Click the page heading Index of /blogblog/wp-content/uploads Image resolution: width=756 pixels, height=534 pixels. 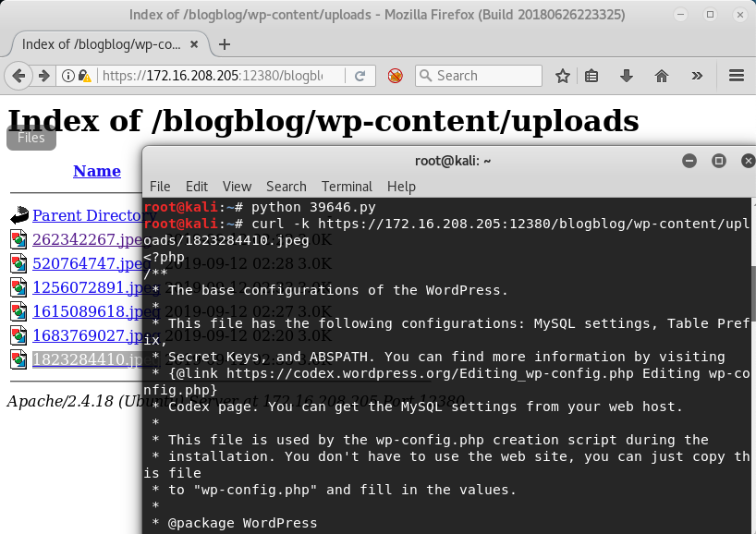pos(323,120)
